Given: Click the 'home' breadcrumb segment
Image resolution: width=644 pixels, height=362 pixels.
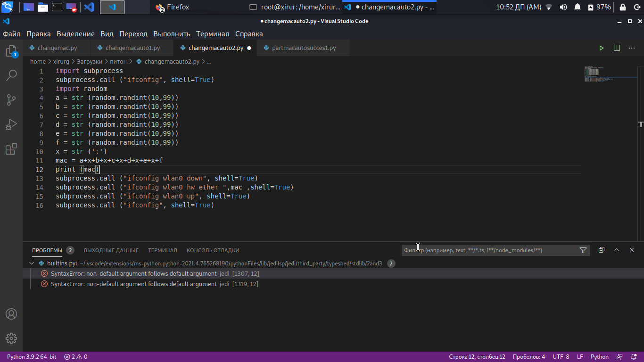Looking at the screenshot, I should (38, 62).
